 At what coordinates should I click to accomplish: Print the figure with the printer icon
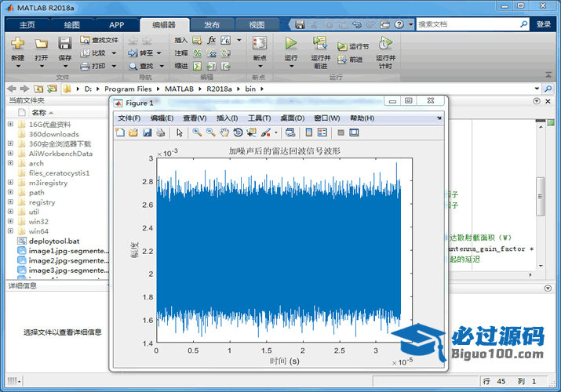(x=161, y=132)
